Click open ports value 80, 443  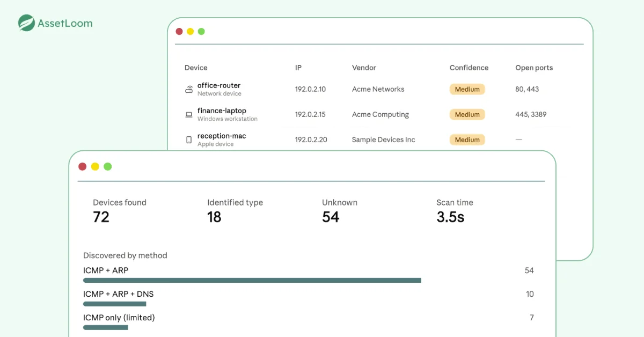tap(527, 89)
